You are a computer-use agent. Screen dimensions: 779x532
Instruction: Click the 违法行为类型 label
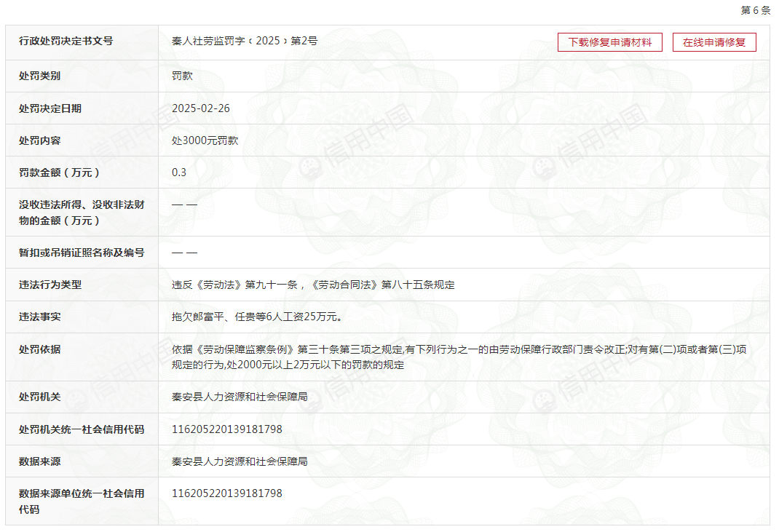[x=50, y=285]
